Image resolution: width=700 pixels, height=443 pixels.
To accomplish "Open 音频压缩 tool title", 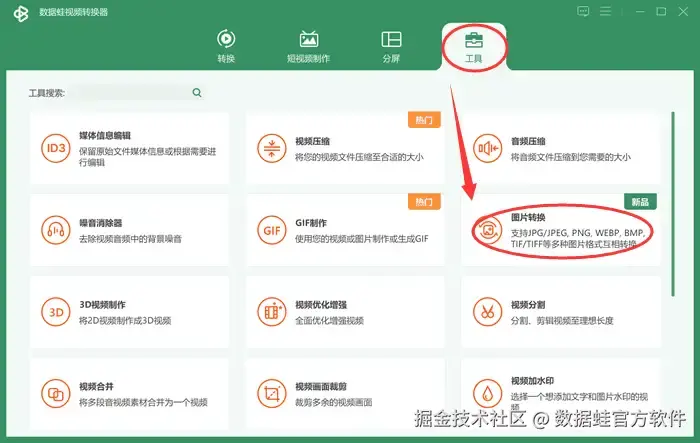I will coord(528,142).
